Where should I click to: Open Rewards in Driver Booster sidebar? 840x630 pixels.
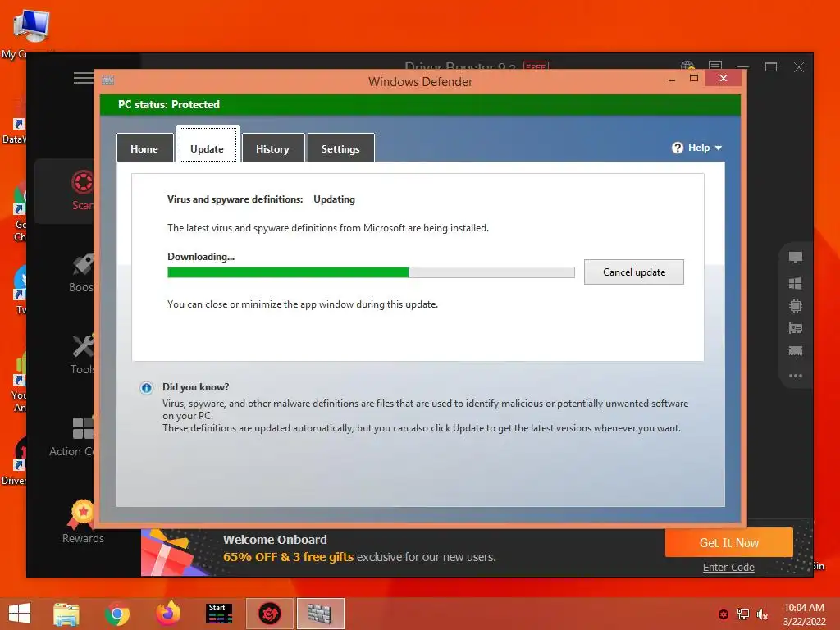[83, 522]
